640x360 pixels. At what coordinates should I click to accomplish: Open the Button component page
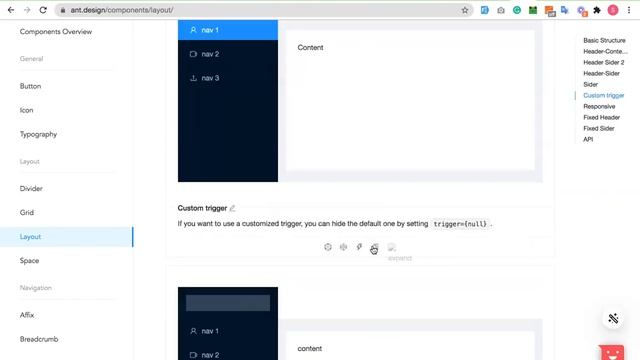click(x=31, y=86)
